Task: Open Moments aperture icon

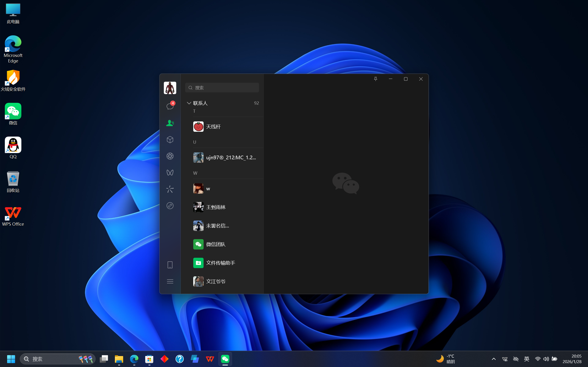Action: pyautogui.click(x=170, y=156)
